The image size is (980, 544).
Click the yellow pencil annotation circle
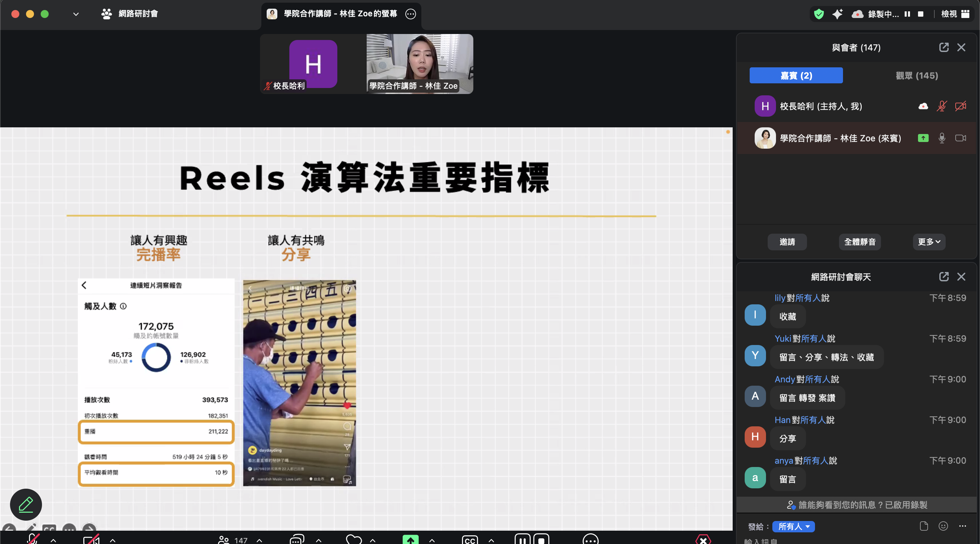pyautogui.click(x=25, y=505)
